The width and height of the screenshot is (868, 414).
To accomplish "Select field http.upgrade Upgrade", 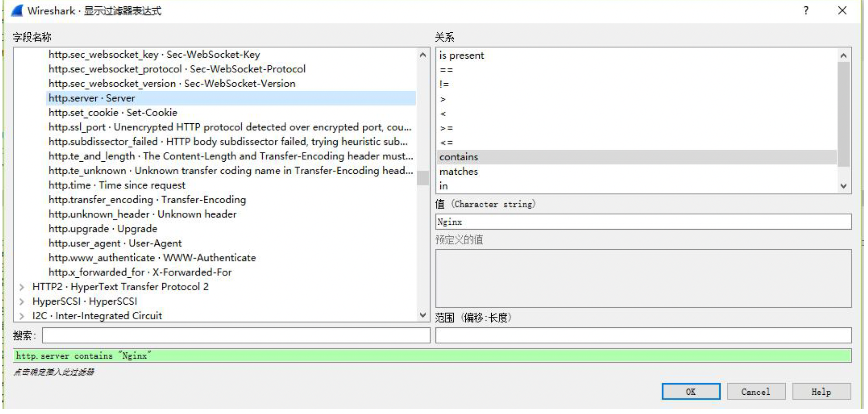I will (x=231, y=229).
